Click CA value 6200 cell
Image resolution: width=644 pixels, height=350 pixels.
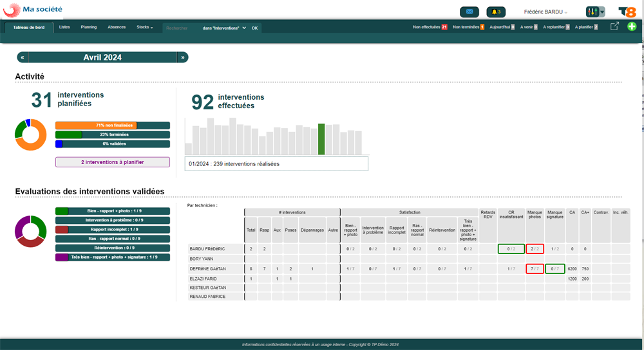click(572, 269)
